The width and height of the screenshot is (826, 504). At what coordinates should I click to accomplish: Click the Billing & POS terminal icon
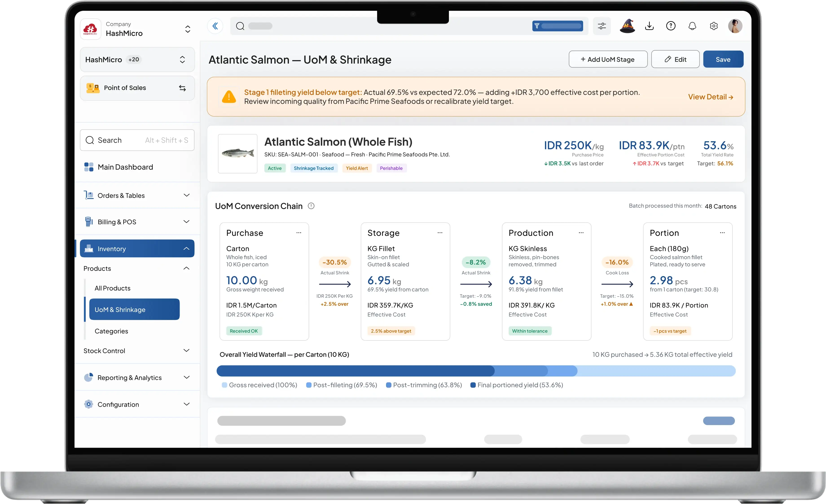89,222
